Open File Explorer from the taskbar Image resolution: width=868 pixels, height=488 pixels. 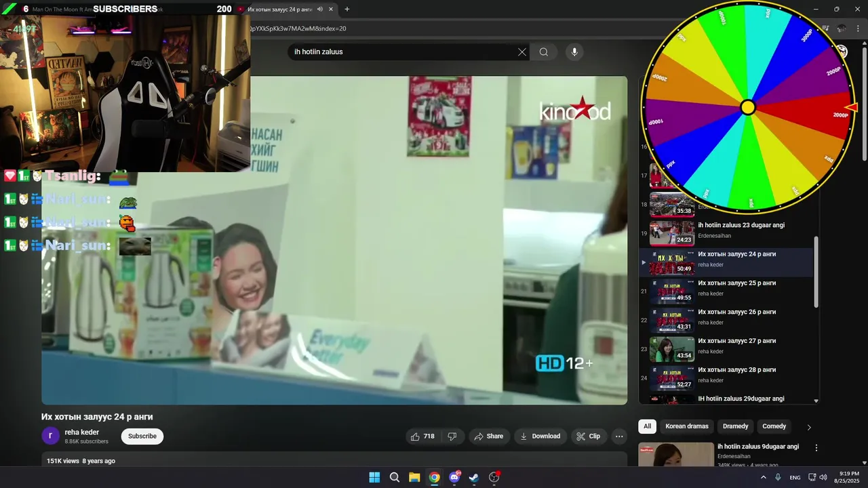point(414,477)
